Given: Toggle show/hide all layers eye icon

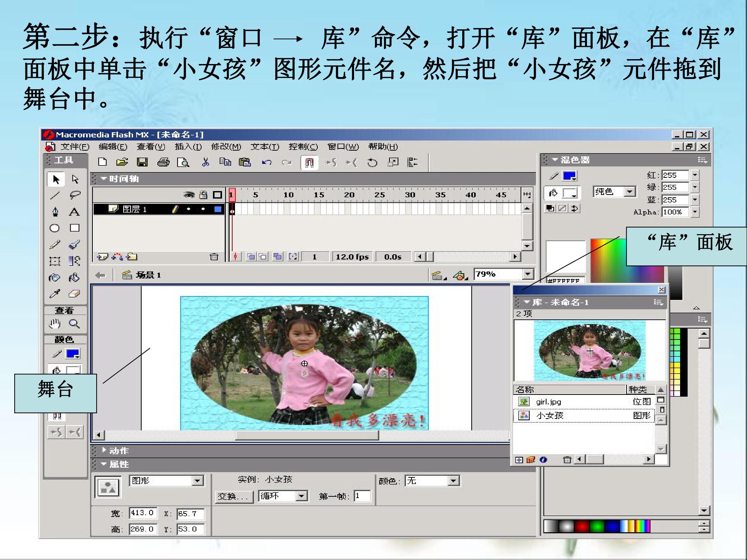Looking at the screenshot, I should click(x=189, y=195).
